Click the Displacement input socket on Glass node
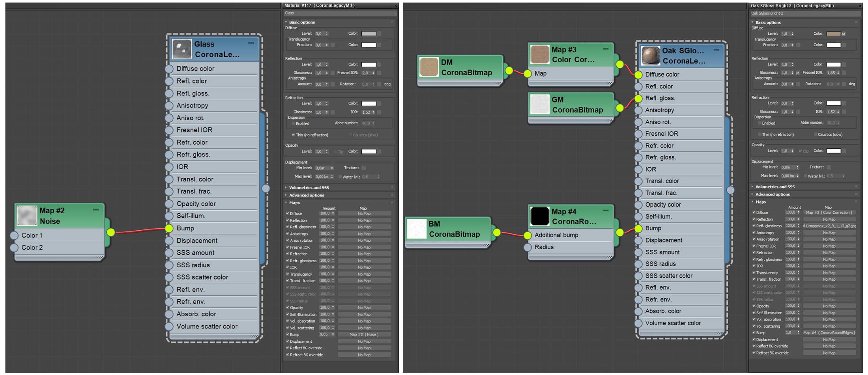The image size is (868, 375). (x=169, y=241)
